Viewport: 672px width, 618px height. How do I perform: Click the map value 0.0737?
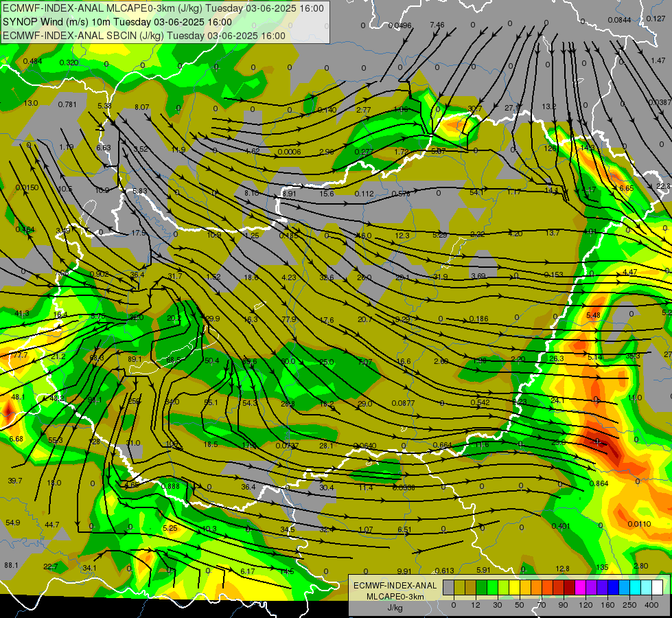coord(287,446)
